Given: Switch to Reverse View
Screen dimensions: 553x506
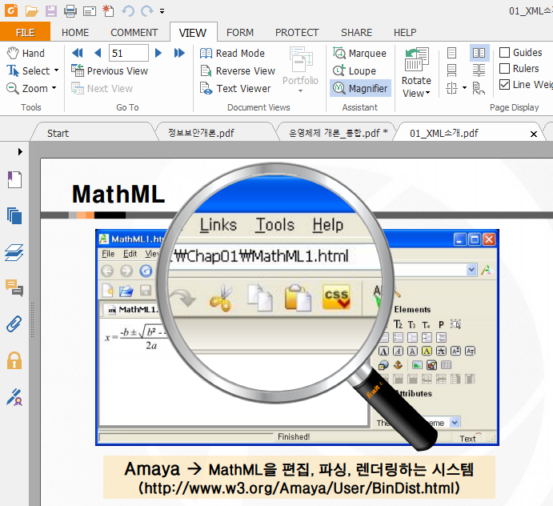Looking at the screenshot, I should [x=238, y=71].
